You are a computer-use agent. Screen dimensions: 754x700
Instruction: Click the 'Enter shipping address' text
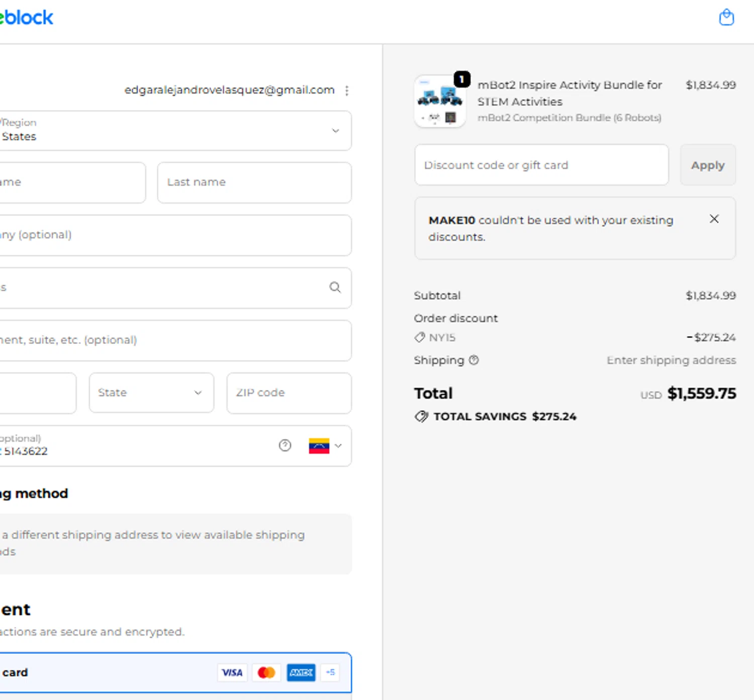(x=671, y=360)
